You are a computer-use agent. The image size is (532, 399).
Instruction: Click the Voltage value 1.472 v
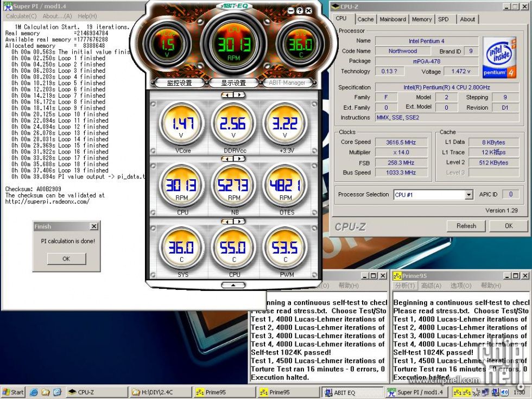pyautogui.click(x=461, y=72)
